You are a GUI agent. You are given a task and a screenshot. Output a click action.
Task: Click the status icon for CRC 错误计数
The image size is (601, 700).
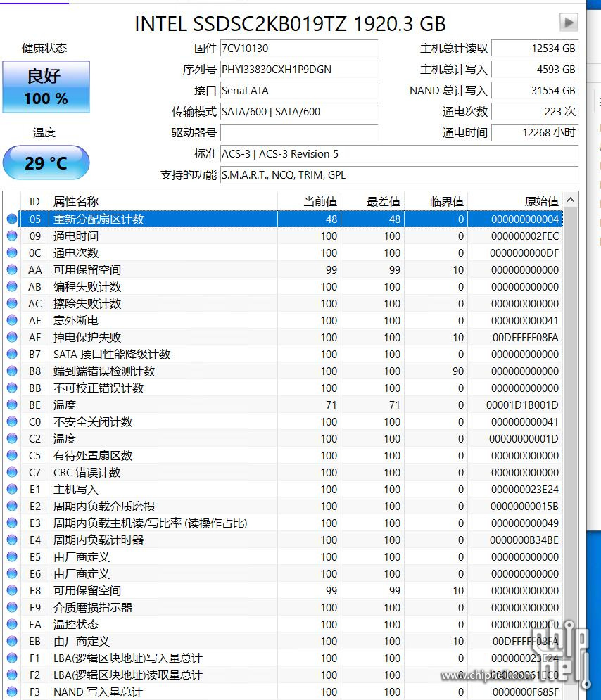(x=12, y=472)
